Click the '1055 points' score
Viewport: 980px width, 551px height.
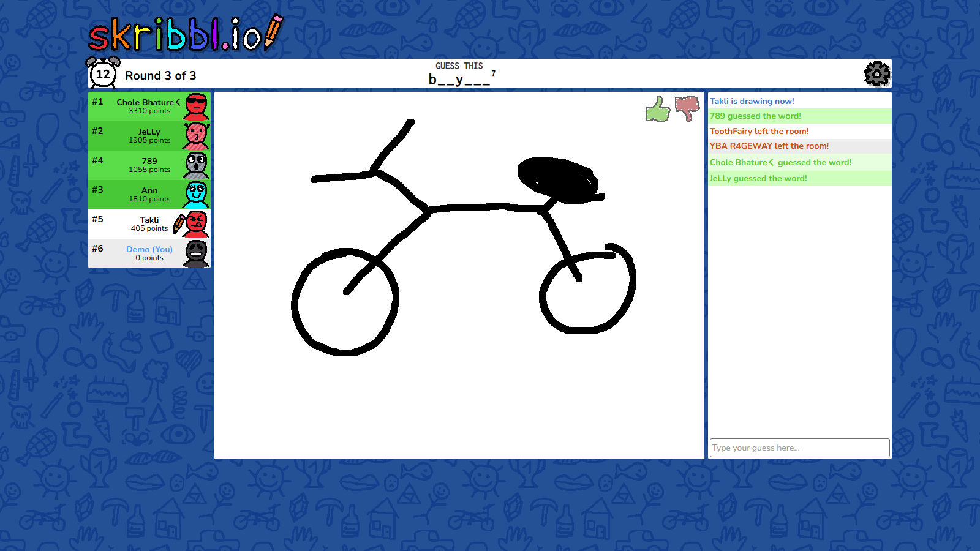(149, 170)
